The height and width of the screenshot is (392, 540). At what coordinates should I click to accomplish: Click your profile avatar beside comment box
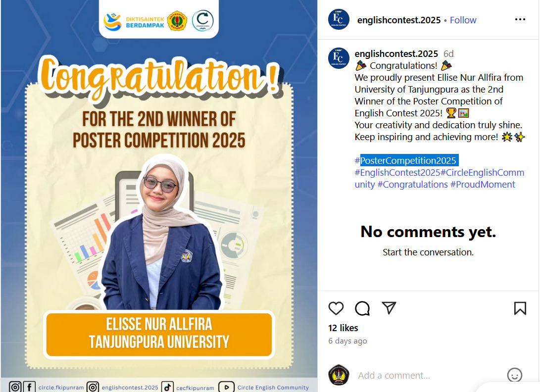coord(339,375)
